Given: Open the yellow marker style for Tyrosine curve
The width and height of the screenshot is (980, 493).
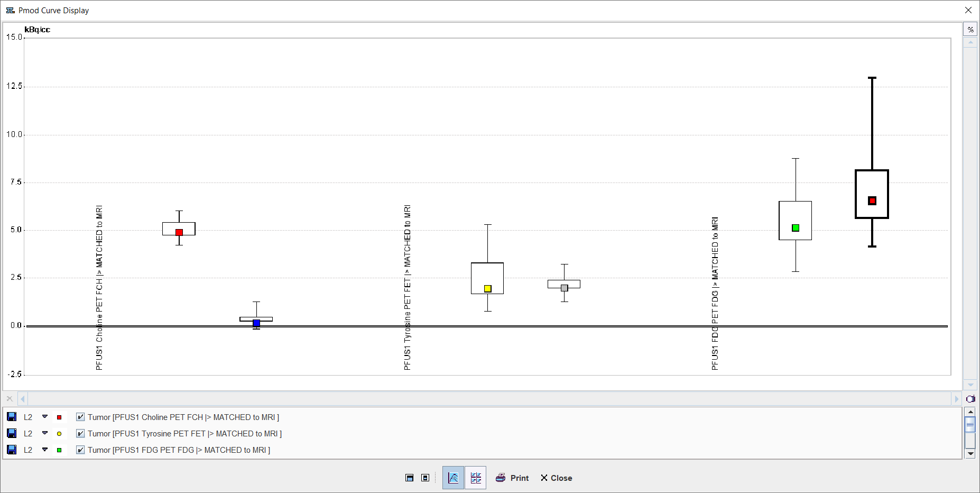Looking at the screenshot, I should pos(59,434).
